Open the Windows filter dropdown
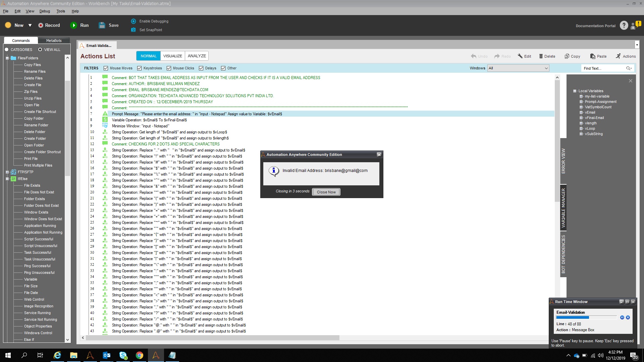This screenshot has height=362, width=644. [518, 68]
